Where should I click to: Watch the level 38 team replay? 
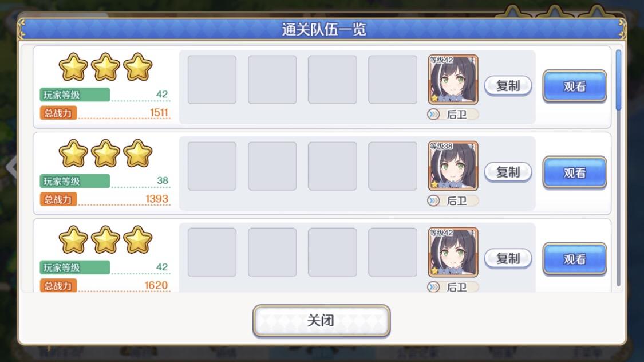pyautogui.click(x=575, y=172)
